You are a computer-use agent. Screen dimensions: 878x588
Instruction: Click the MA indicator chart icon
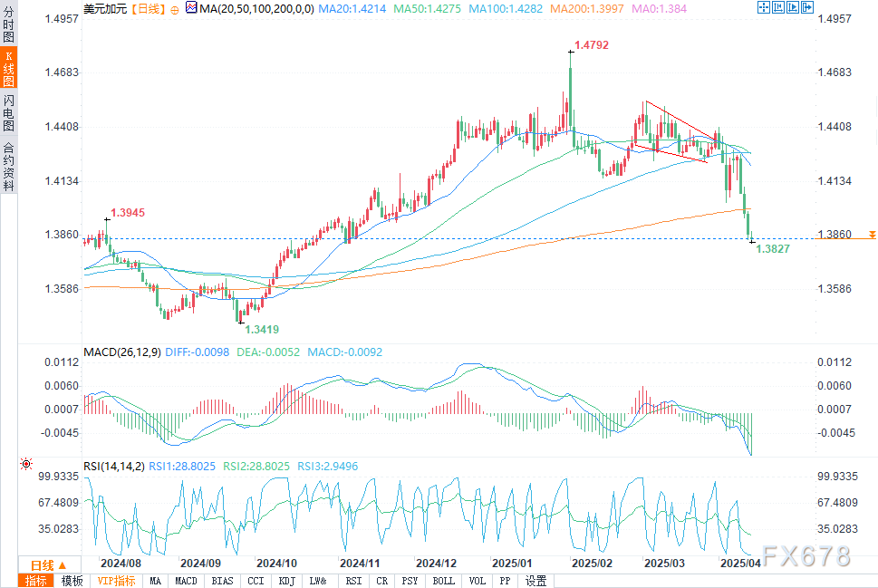tap(191, 7)
